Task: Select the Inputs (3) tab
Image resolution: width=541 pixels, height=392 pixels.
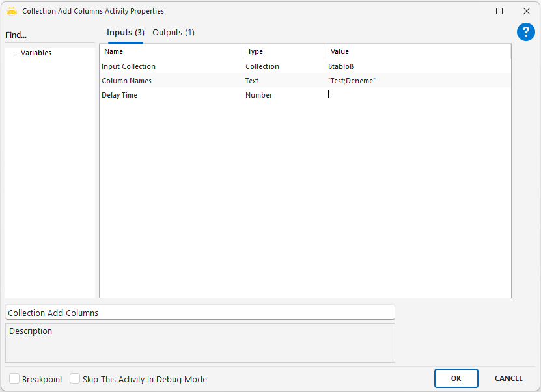Action: click(125, 33)
